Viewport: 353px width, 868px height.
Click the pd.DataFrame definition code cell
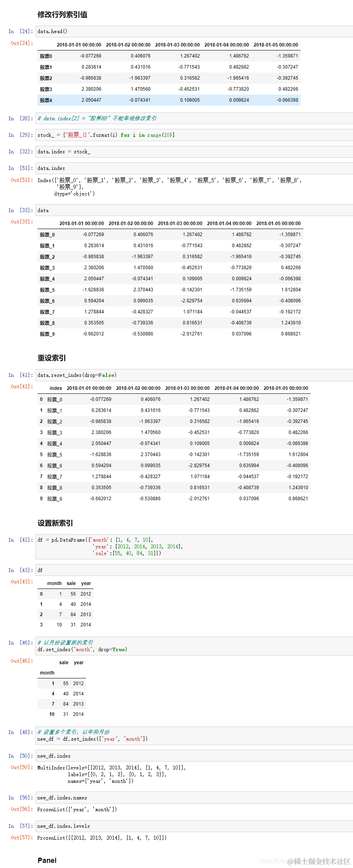coord(194,547)
